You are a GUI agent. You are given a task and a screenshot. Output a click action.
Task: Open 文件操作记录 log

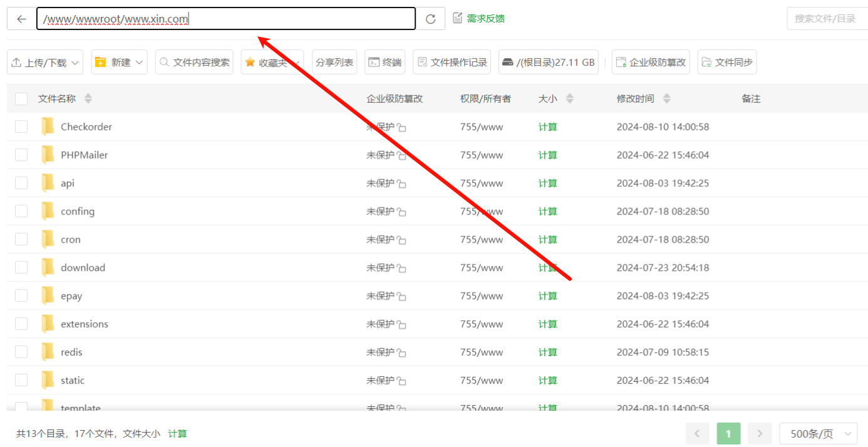452,62
